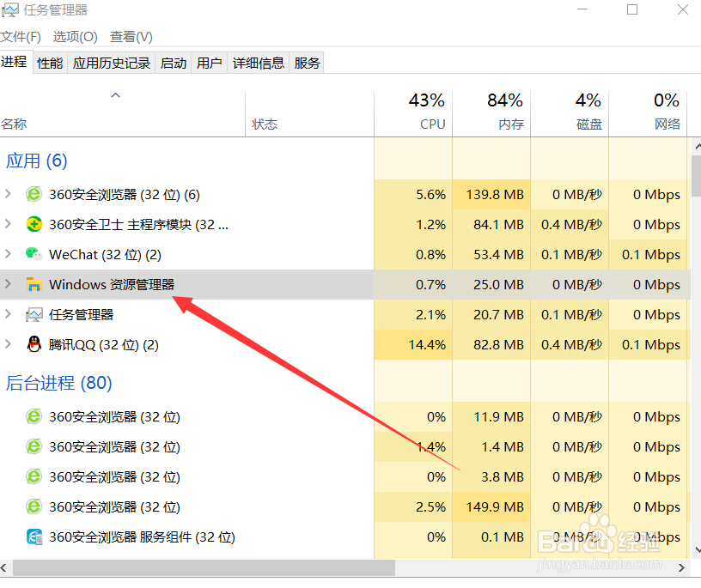Screen dimensions: 701x588
Task: Click the 14.4% CPU value for 腾讯QQ
Action: 427,344
